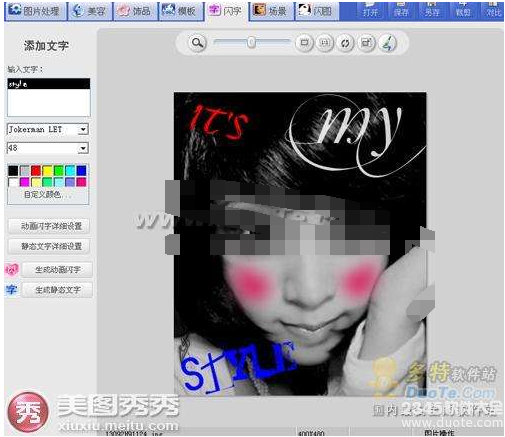Image resolution: width=505 pixels, height=437 pixels.
Task: Click the magnifier zoom icon
Action: click(197, 43)
